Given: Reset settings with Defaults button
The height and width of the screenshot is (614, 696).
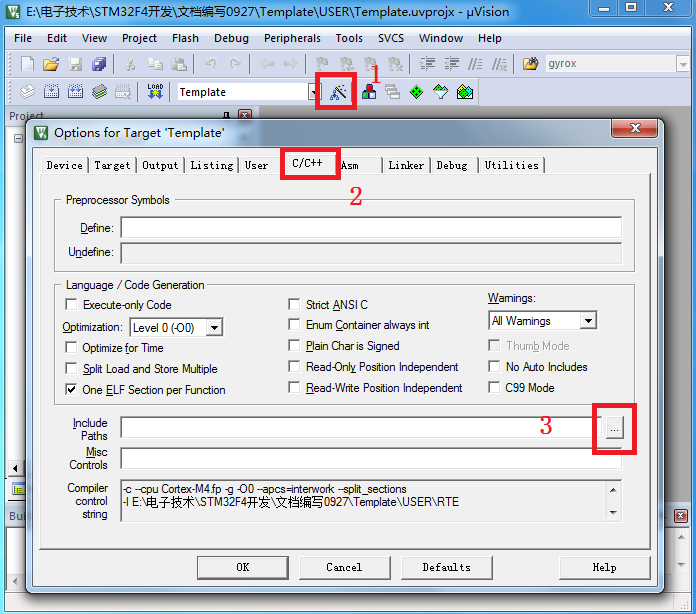Looking at the screenshot, I should (447, 567).
